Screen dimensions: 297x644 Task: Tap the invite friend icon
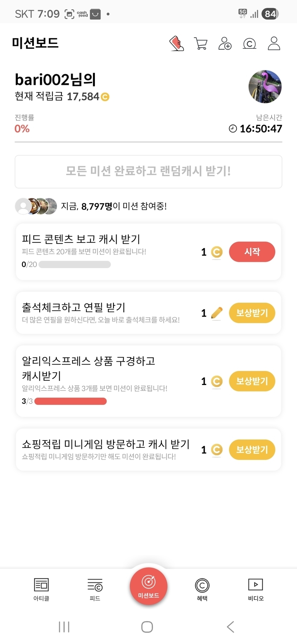pyautogui.click(x=225, y=44)
